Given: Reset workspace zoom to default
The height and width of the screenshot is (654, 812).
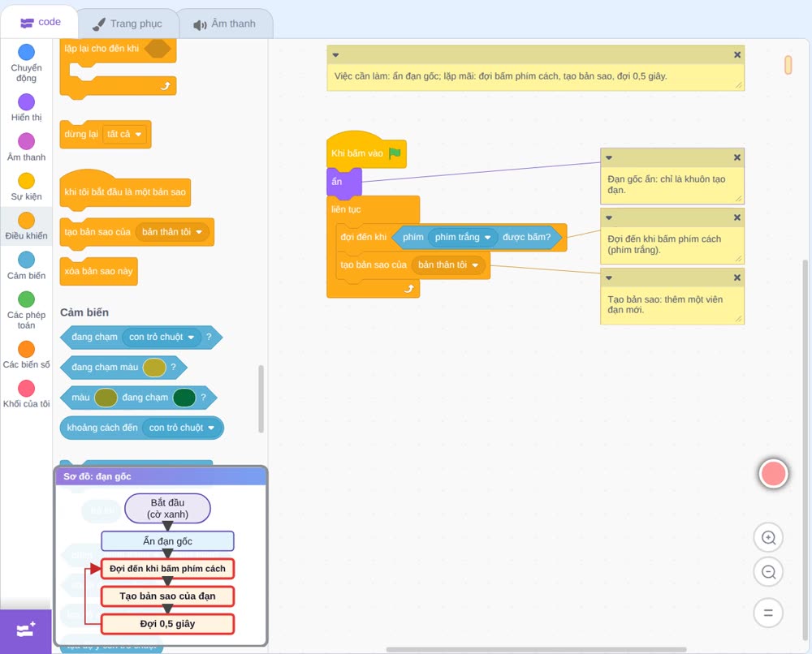Looking at the screenshot, I should tap(768, 613).
